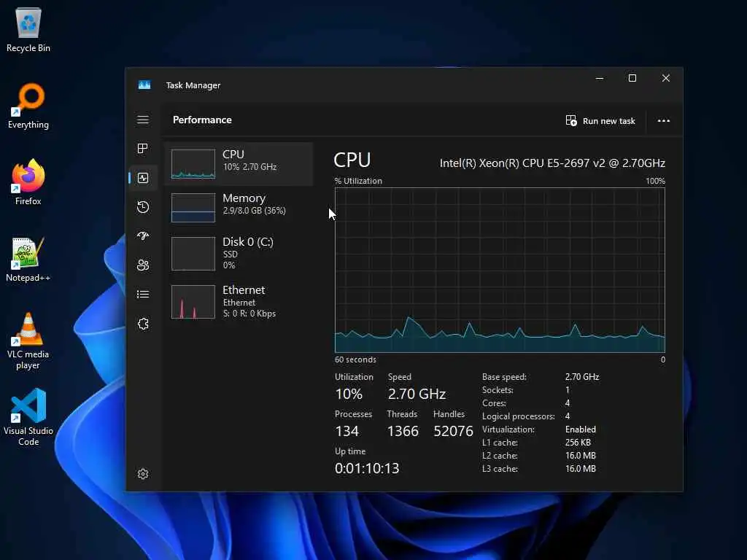Click the Intel Xeon CPU model text
The image size is (747, 560).
pyautogui.click(x=552, y=163)
